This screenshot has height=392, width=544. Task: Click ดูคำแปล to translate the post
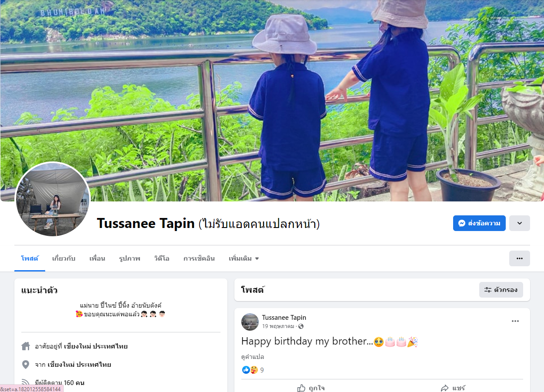click(x=253, y=357)
